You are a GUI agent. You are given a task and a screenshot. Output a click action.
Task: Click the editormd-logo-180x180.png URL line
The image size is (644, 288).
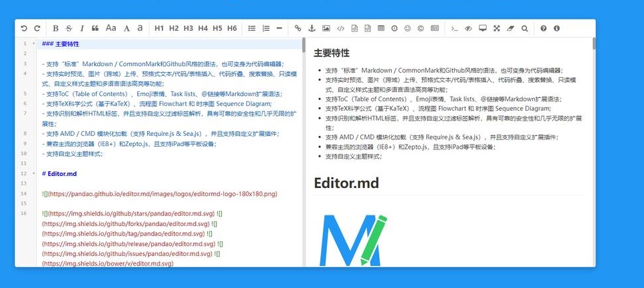coord(159,194)
